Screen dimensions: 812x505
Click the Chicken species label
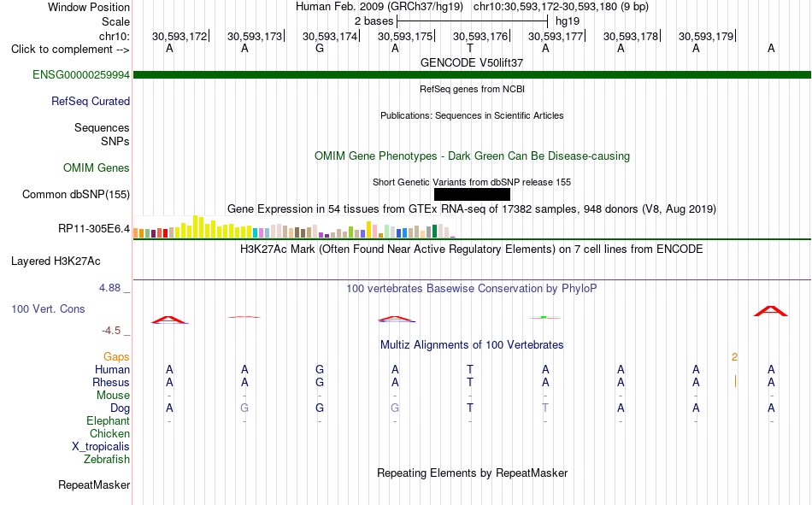tap(109, 433)
